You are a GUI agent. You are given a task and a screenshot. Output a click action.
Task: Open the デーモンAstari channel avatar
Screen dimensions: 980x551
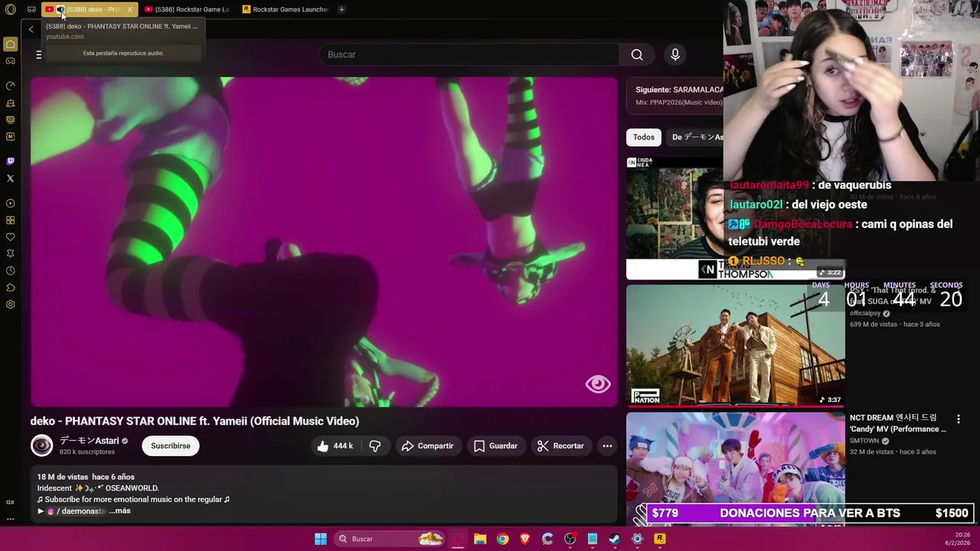click(x=41, y=445)
